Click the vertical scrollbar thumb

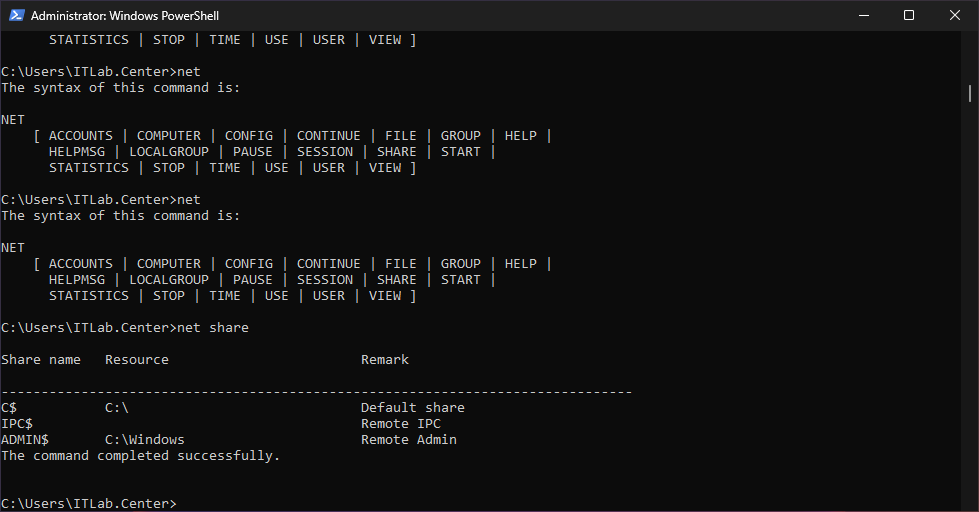click(969, 93)
